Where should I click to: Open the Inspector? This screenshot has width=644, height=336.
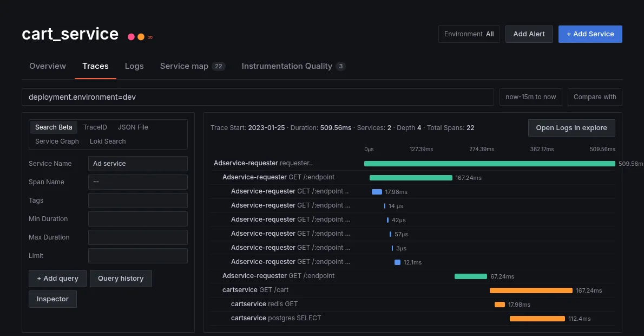(x=52, y=299)
